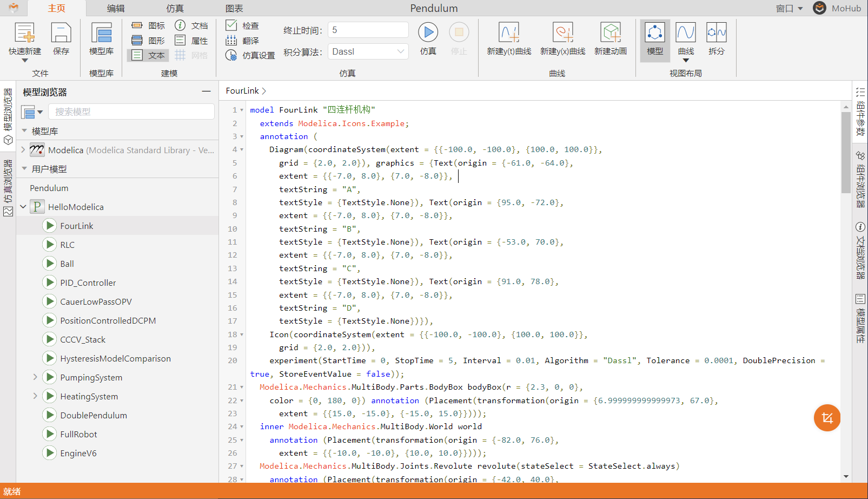Click the Ball model play icon

(x=49, y=264)
